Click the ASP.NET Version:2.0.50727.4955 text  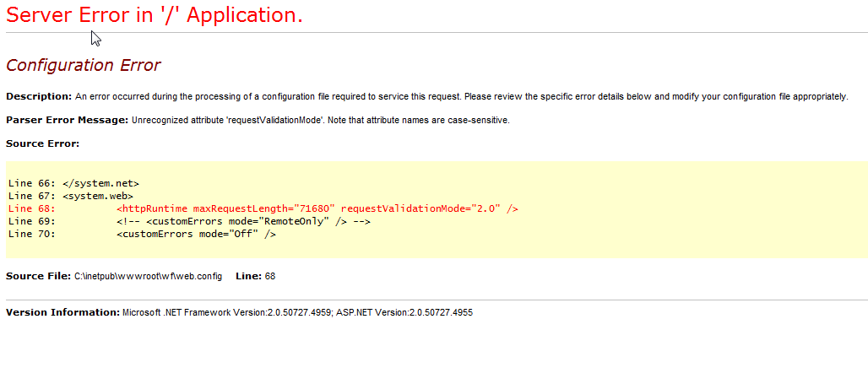point(404,313)
